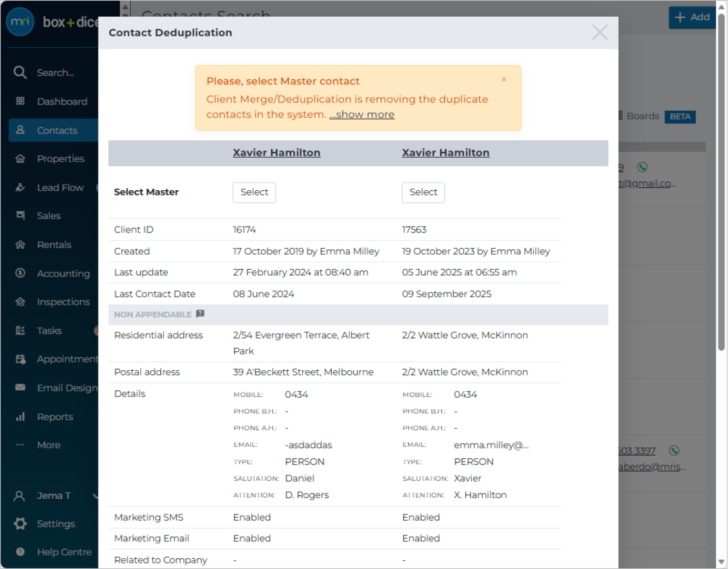Click the Jema T user icon

(20, 496)
